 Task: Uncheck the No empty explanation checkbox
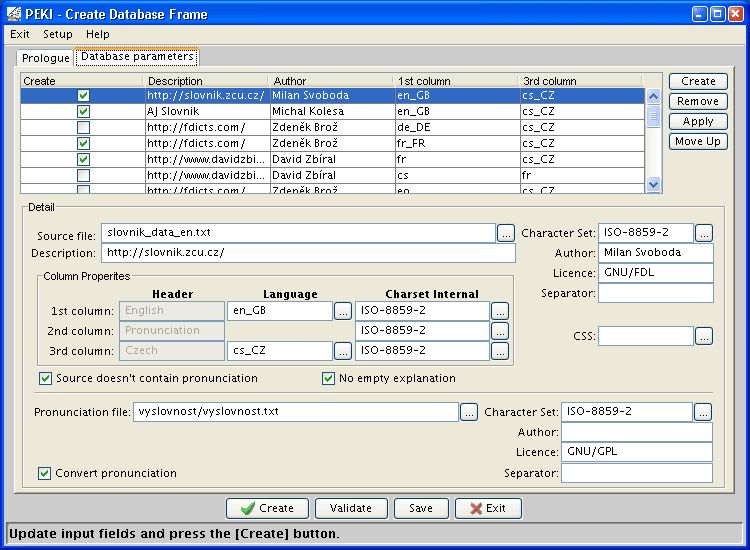pos(328,379)
